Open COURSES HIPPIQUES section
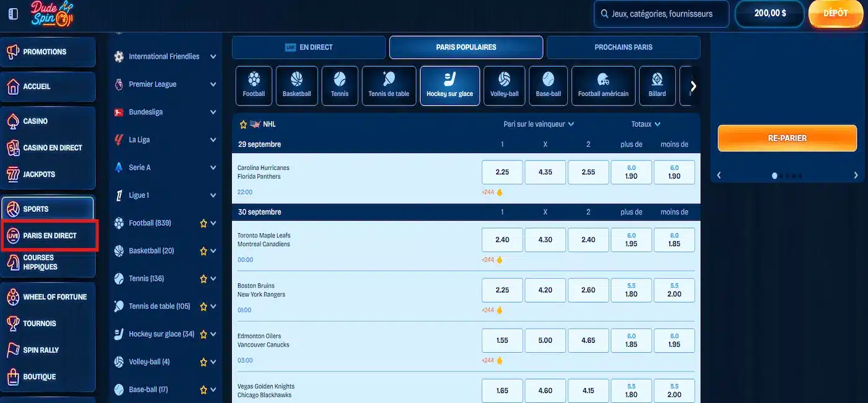Image resolution: width=868 pixels, height=403 pixels. pyautogui.click(x=48, y=262)
